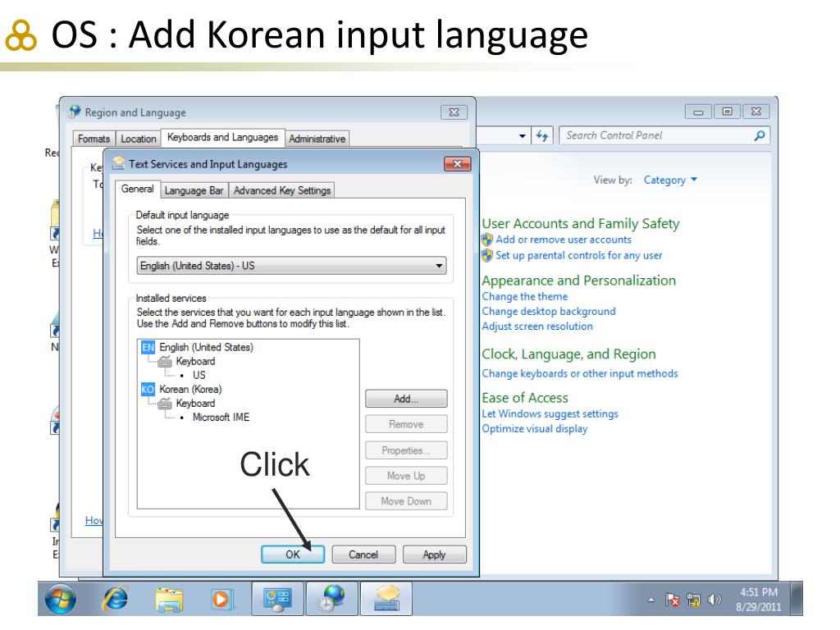This screenshot has height=630, width=840.
Task: Click the EN language badge icon
Action: point(148,347)
